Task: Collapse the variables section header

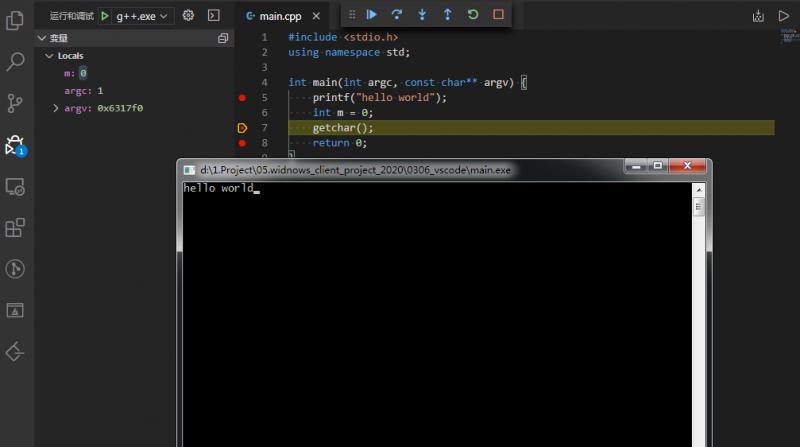Action: (132, 38)
